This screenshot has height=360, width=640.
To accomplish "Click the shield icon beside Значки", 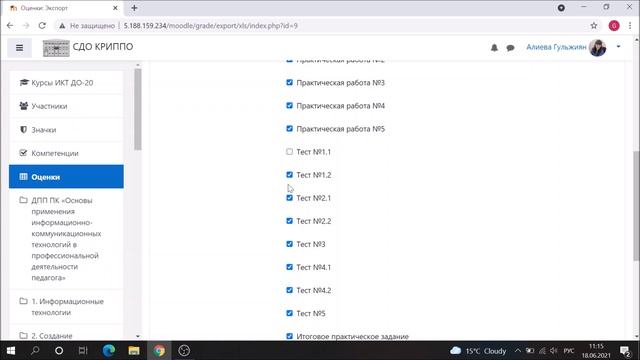I will point(24,129).
